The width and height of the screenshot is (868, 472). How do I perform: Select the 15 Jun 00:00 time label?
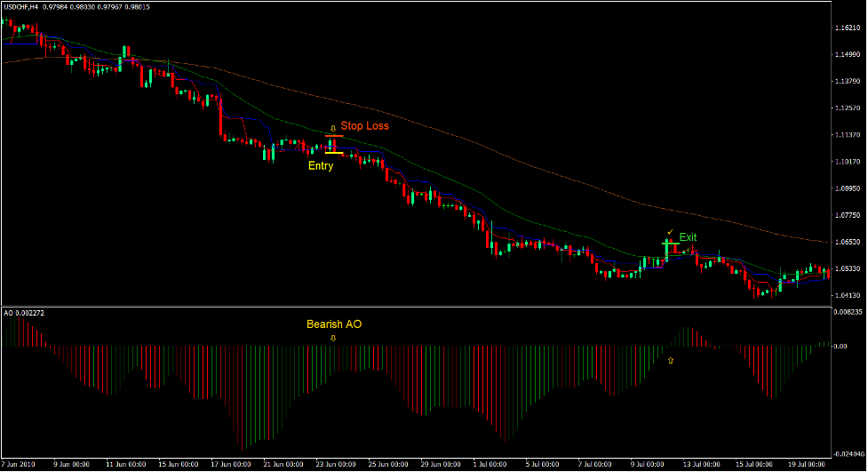[x=179, y=464]
